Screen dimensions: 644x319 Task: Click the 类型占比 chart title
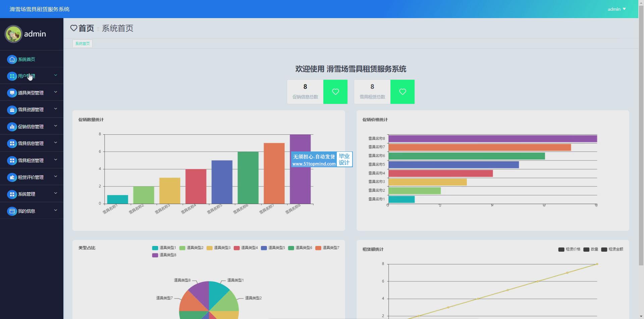pos(87,248)
